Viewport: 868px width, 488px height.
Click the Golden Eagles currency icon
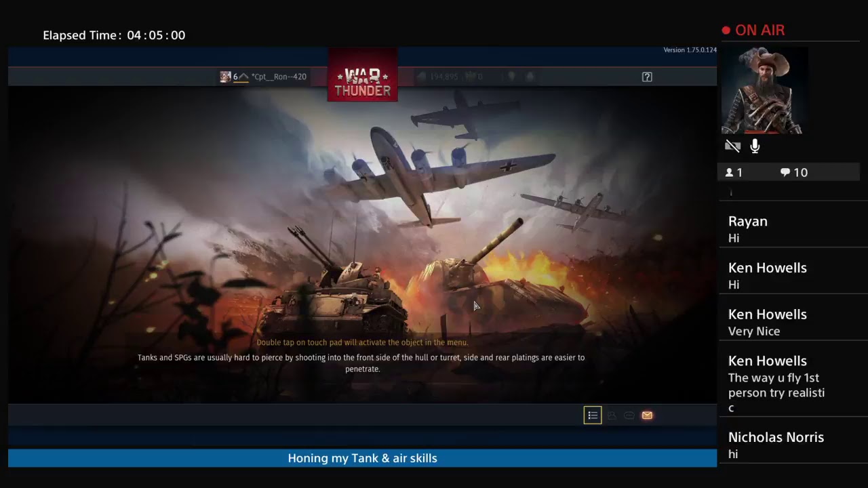pyautogui.click(x=471, y=77)
